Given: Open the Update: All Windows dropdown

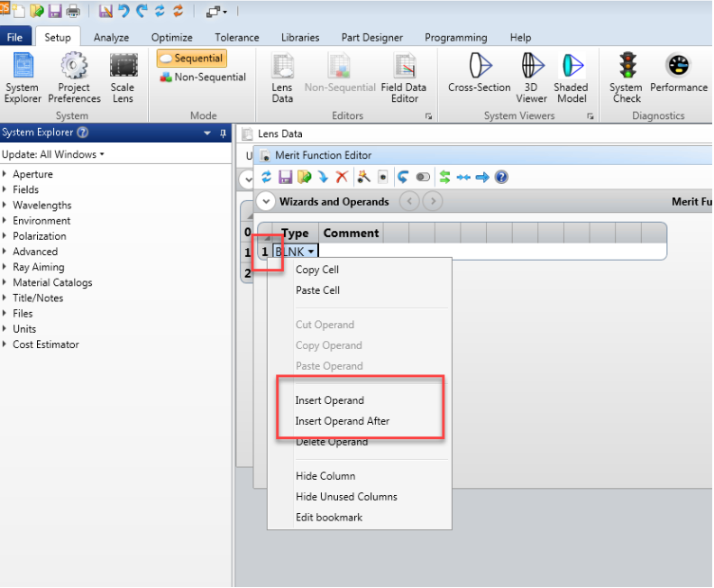Looking at the screenshot, I should coord(53,154).
